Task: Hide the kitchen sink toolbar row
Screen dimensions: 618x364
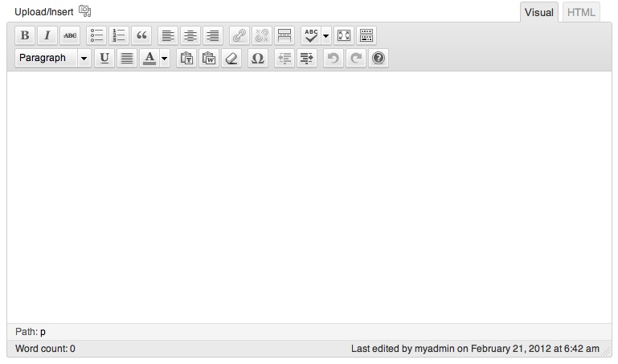Action: [x=366, y=35]
